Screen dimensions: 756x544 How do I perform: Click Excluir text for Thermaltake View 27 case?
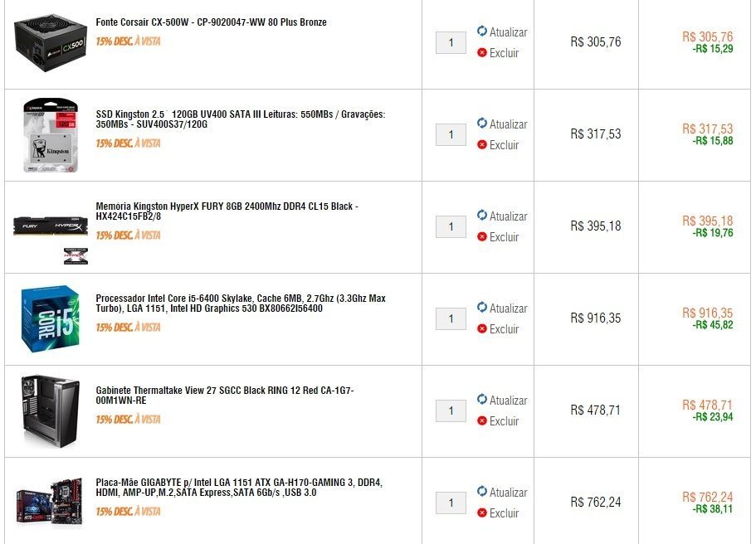pyautogui.click(x=504, y=421)
